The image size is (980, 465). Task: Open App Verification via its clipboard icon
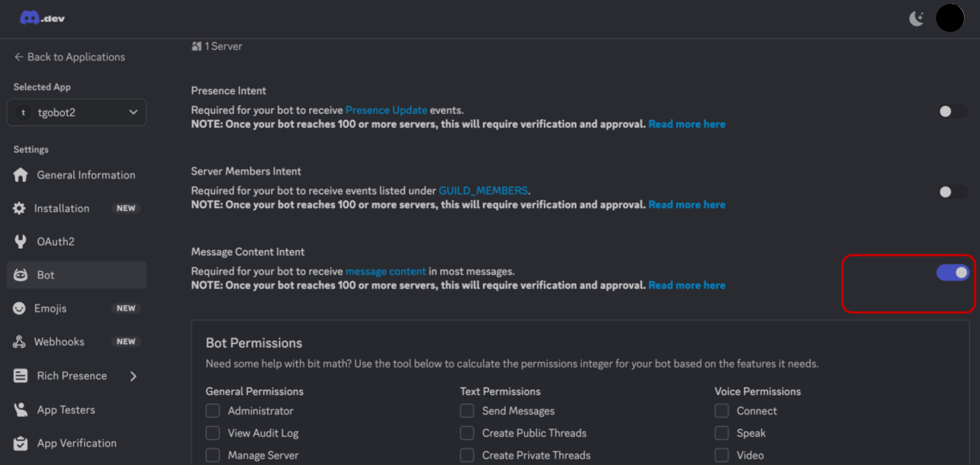point(20,443)
